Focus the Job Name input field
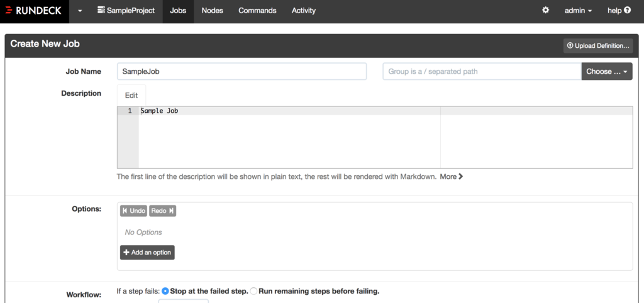 point(242,71)
